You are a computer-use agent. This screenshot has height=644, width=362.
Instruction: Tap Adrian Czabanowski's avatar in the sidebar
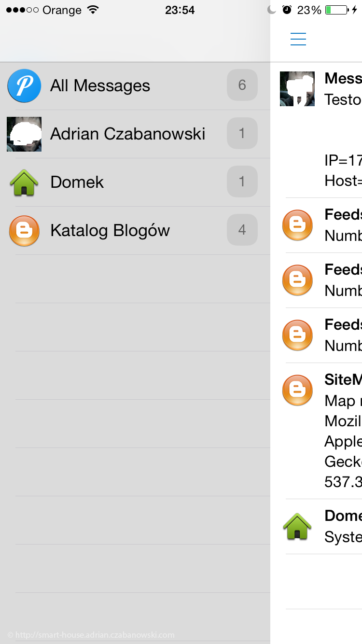(24, 134)
